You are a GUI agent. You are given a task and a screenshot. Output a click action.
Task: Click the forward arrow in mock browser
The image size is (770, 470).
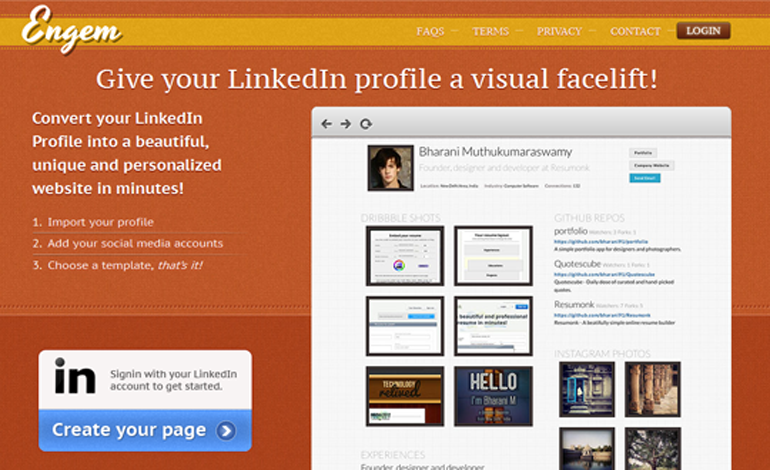(346, 124)
